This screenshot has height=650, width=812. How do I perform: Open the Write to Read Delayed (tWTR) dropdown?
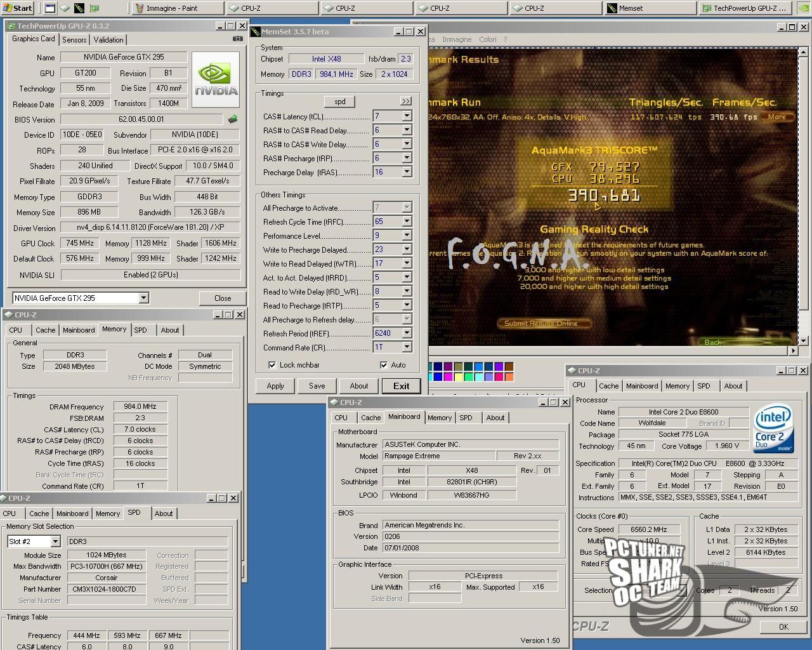(x=407, y=263)
